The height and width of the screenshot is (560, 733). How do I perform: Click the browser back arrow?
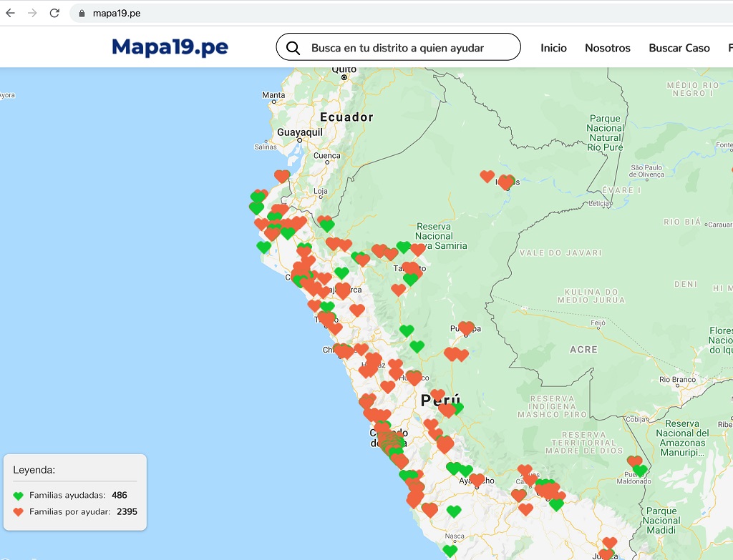click(x=10, y=13)
